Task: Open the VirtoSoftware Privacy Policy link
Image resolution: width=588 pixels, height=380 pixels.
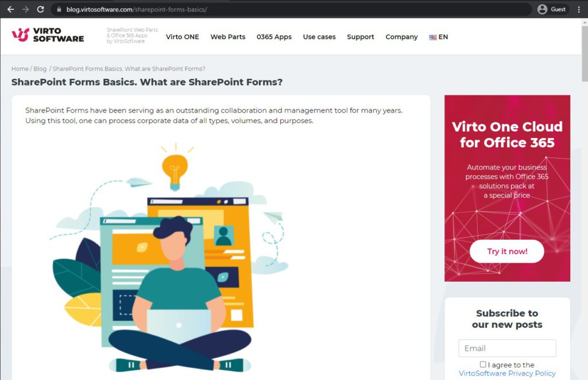Action: [507, 373]
